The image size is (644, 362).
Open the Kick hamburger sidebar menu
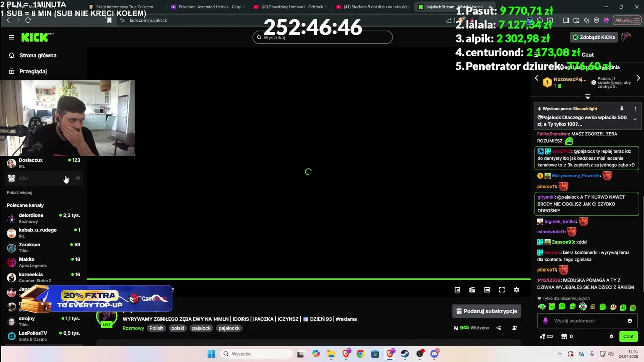(11, 37)
